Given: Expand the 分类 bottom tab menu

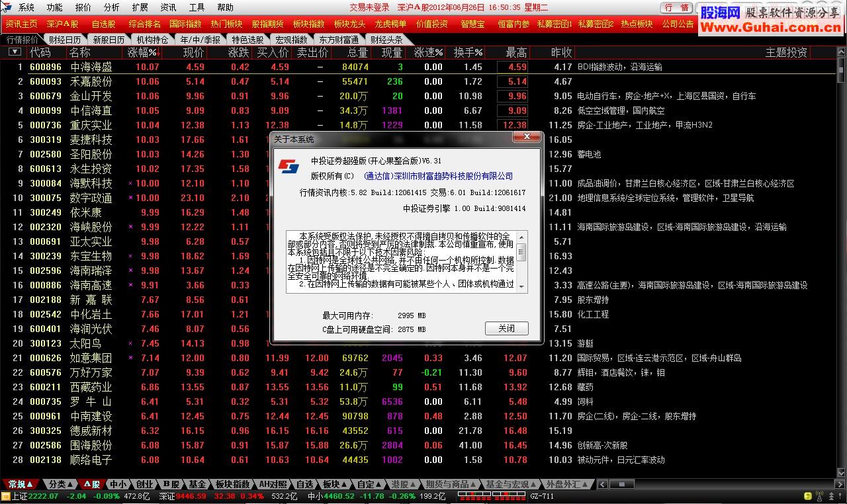Looking at the screenshot, I should pyautogui.click(x=61, y=484).
